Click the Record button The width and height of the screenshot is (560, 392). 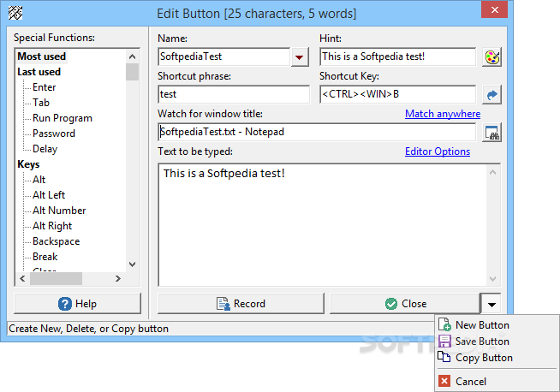point(241,304)
